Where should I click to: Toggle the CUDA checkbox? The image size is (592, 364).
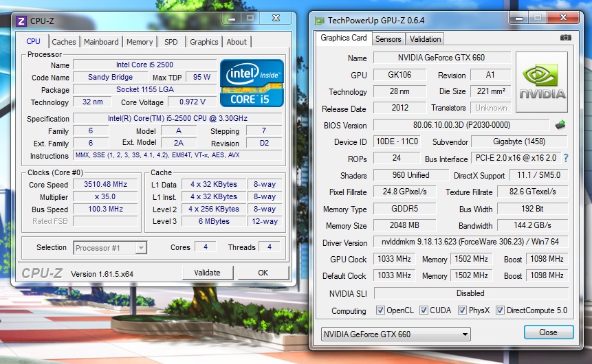pos(424,310)
